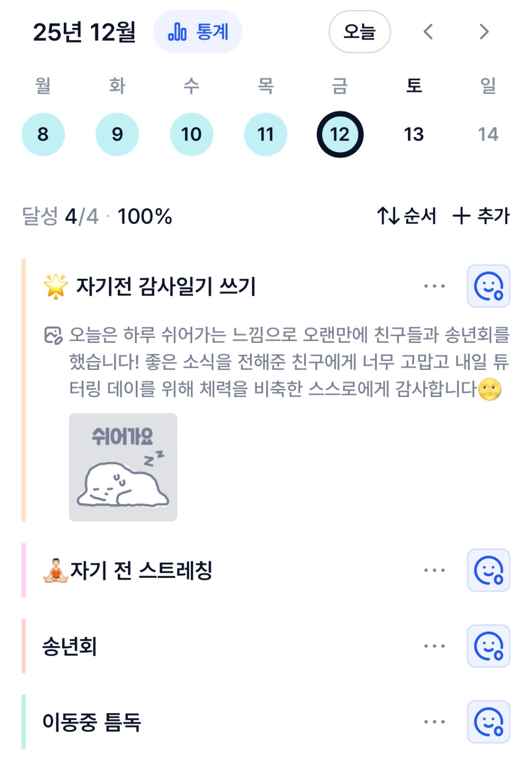Click emoji check icon for 자기전 감사일기 쓰기

[x=488, y=286]
